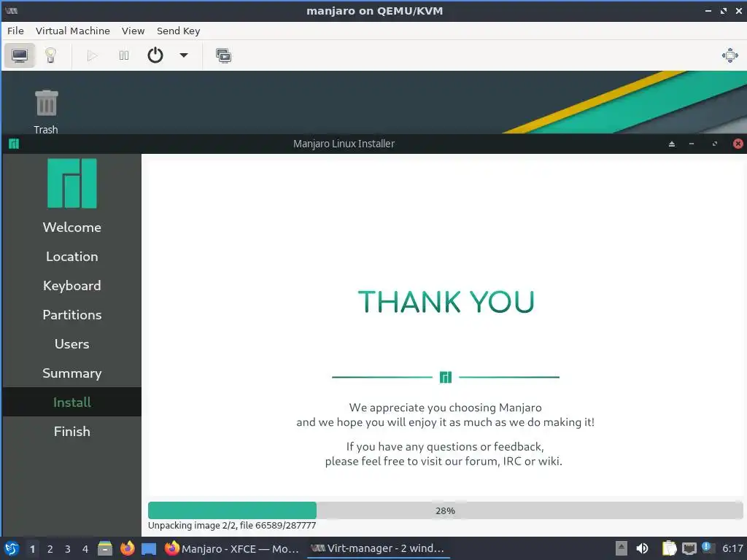The height and width of the screenshot is (560, 747).
Task: Select the Partitions step in sidebar
Action: pos(72,315)
